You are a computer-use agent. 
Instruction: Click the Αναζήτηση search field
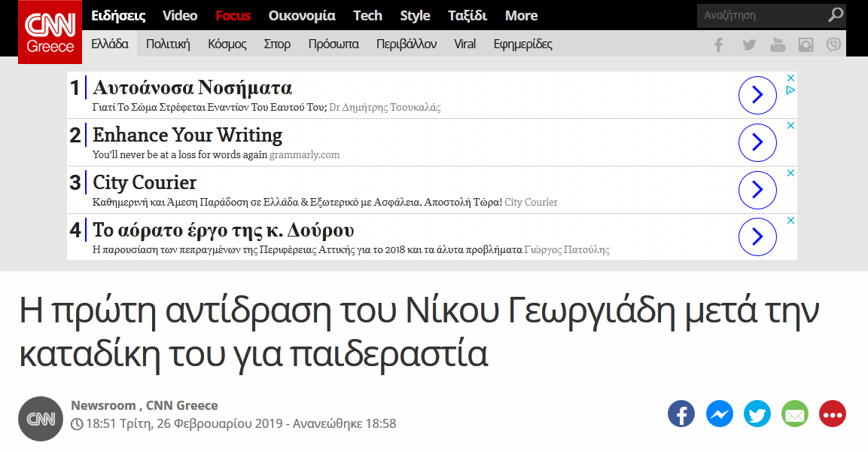(764, 15)
